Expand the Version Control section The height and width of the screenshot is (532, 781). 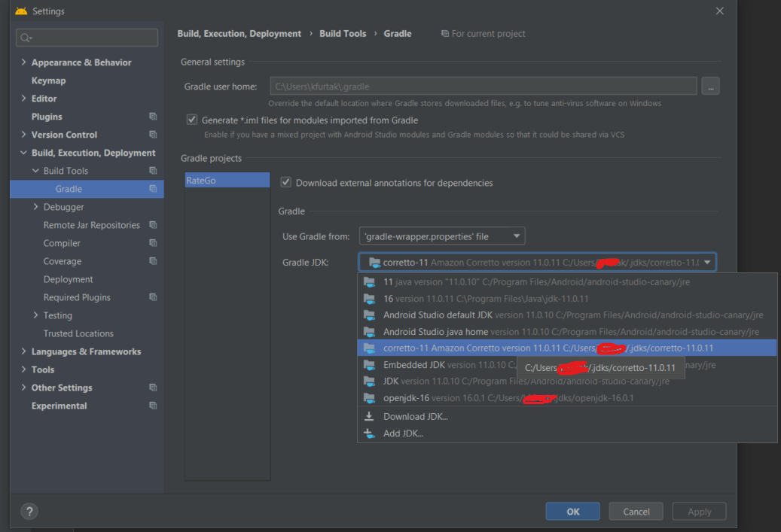click(23, 135)
